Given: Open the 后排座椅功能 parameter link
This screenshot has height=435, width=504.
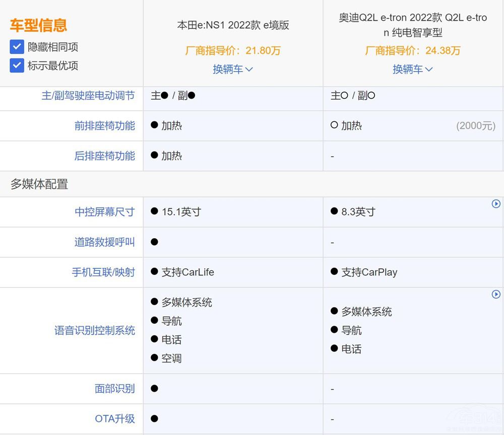Looking at the screenshot, I should (x=104, y=156).
